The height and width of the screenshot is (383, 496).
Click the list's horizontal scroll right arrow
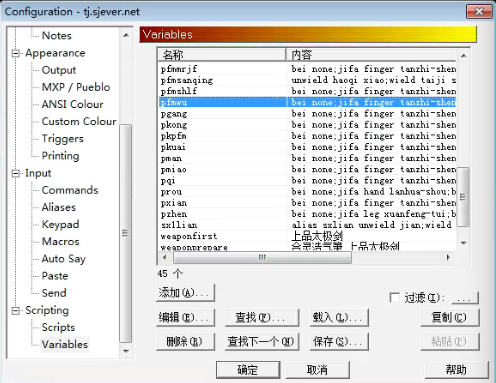pyautogui.click(x=448, y=257)
